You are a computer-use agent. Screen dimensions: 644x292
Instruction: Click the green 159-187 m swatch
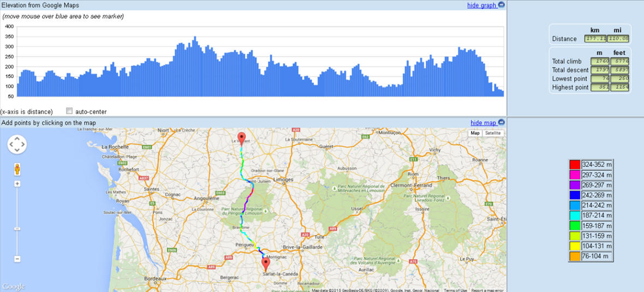[575, 225]
